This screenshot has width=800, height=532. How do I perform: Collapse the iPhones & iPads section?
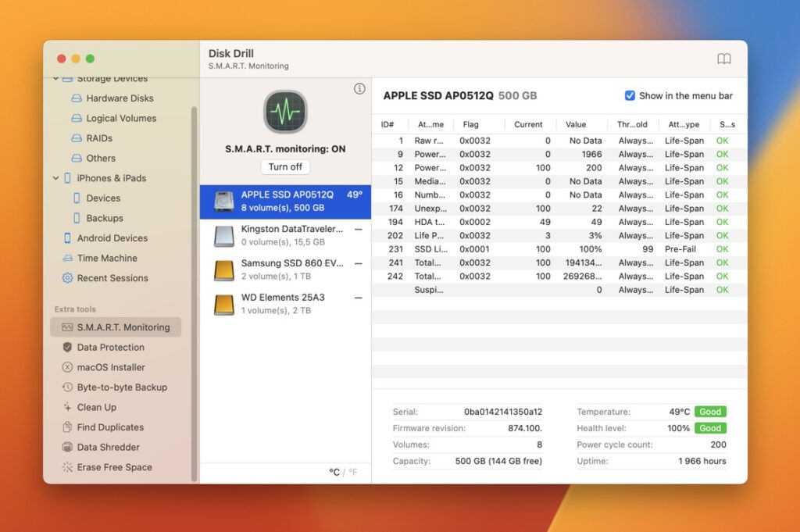click(x=55, y=178)
